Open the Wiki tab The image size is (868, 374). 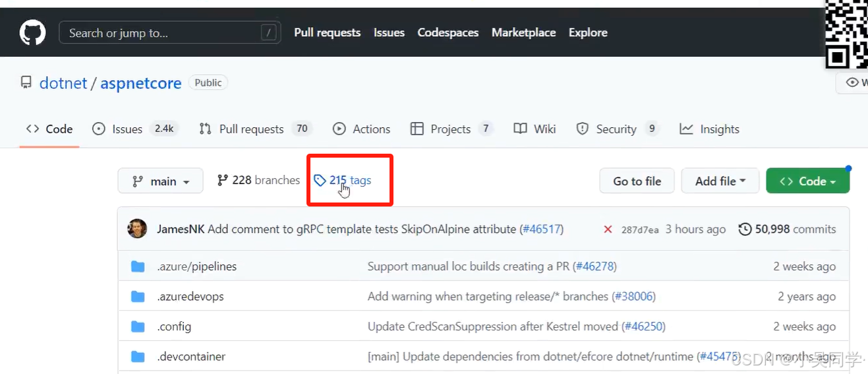(x=535, y=129)
